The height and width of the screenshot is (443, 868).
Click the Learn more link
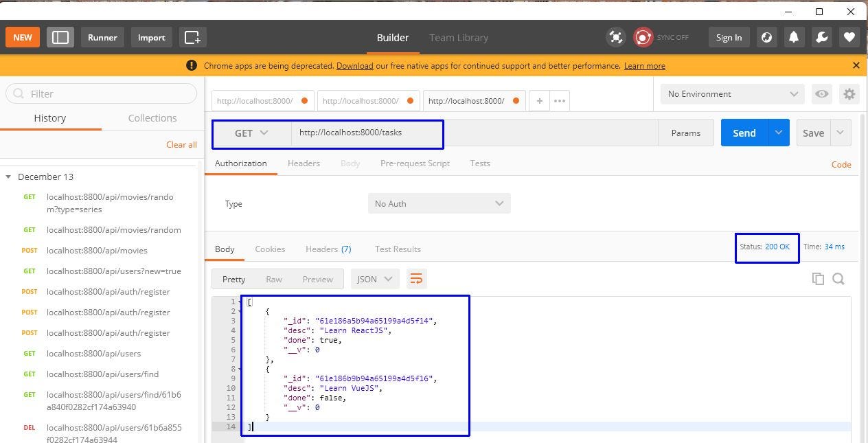[x=644, y=66]
